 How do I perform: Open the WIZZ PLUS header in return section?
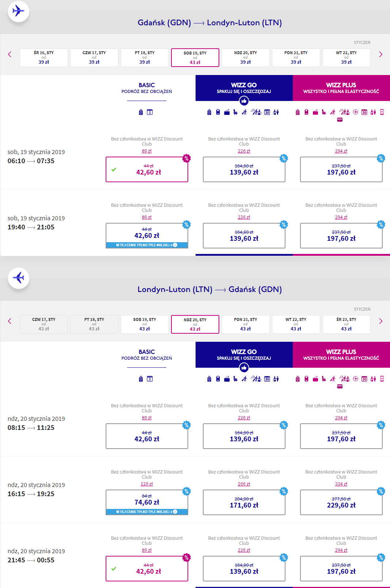pyautogui.click(x=341, y=355)
